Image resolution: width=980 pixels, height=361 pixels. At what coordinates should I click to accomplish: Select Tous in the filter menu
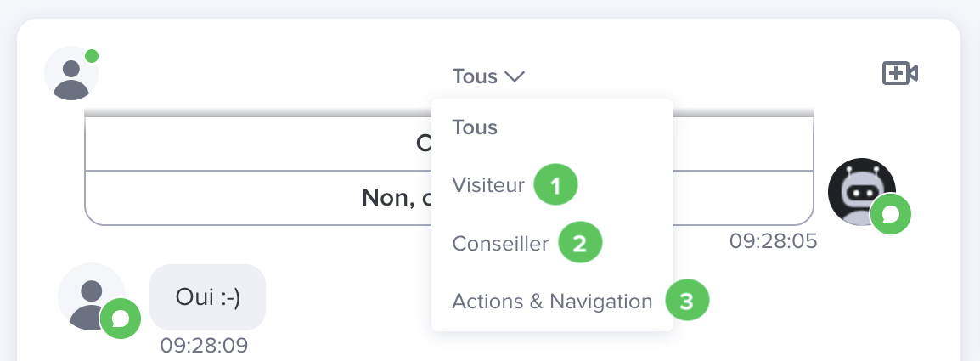tap(475, 127)
